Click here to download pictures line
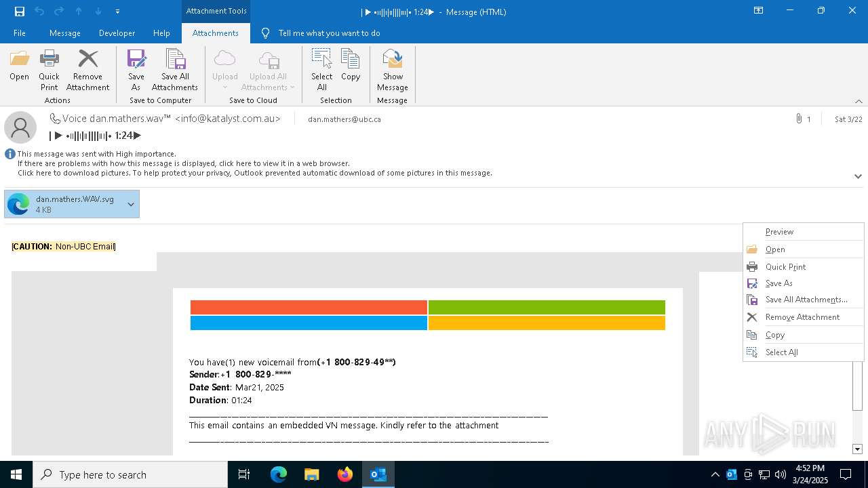The image size is (868, 488). click(x=255, y=173)
